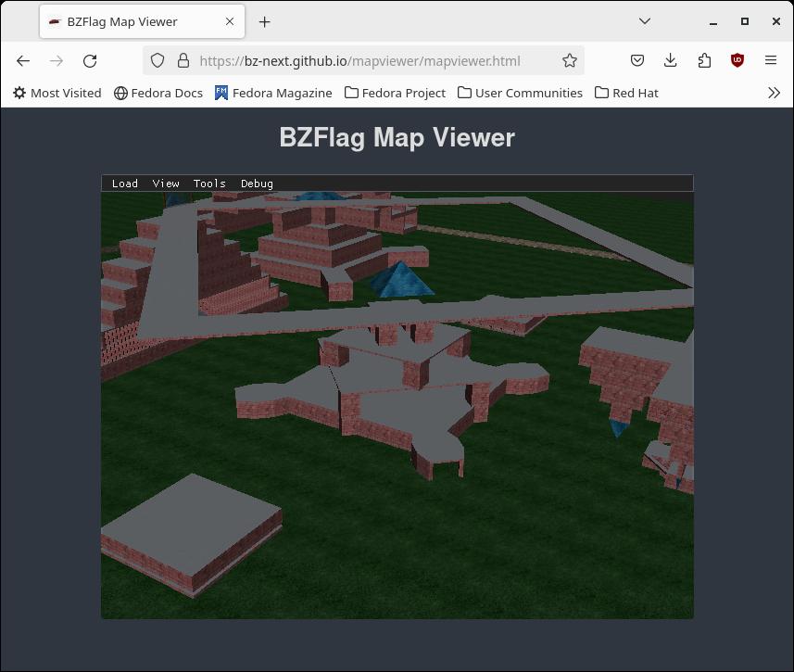The image size is (794, 672).
Task: View site security padlock info
Action: click(183, 61)
